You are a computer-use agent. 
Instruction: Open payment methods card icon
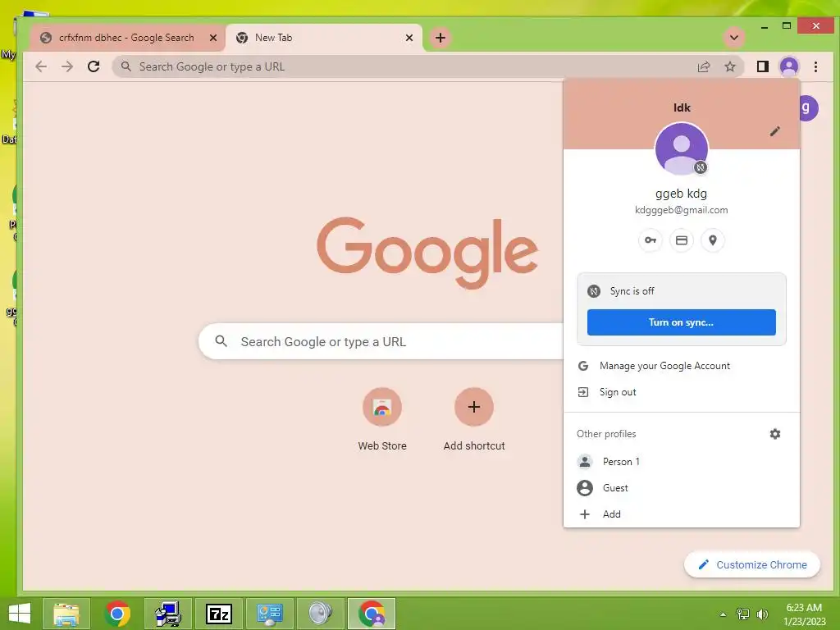point(682,240)
